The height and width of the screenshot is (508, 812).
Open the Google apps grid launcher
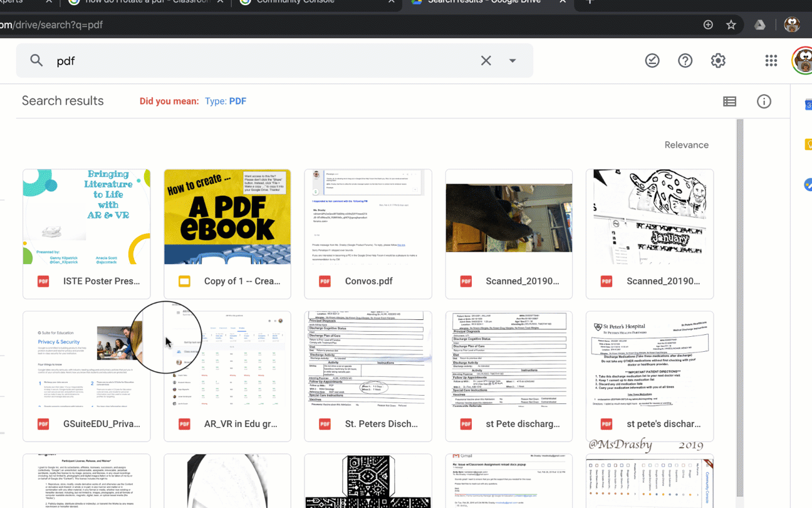point(771,60)
